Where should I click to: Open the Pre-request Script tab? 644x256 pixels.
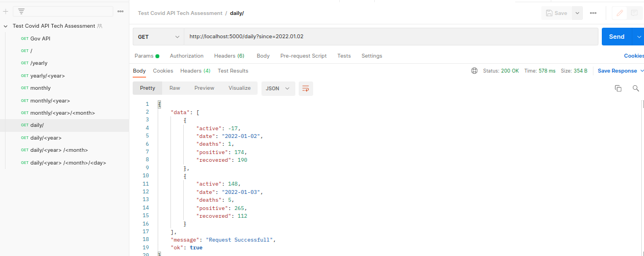304,56
